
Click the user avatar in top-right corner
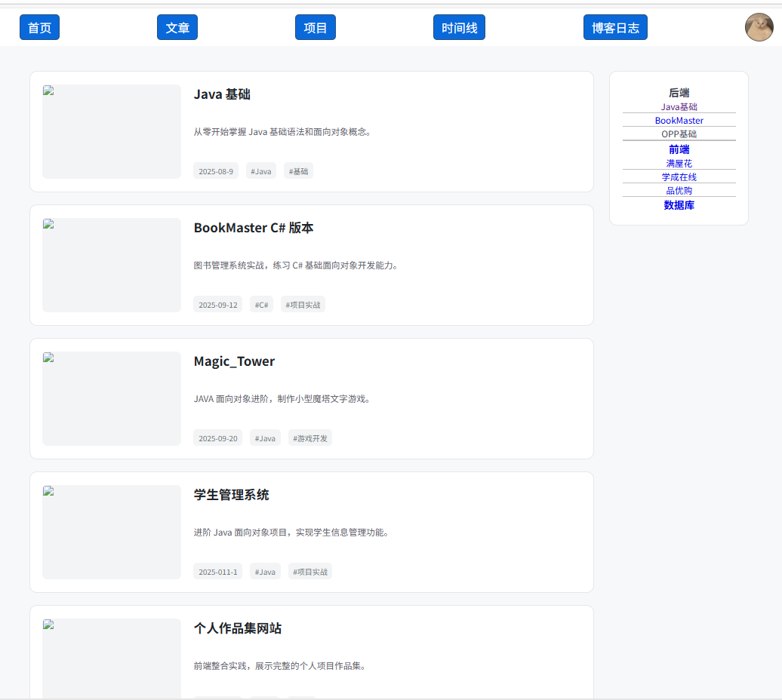point(759,27)
